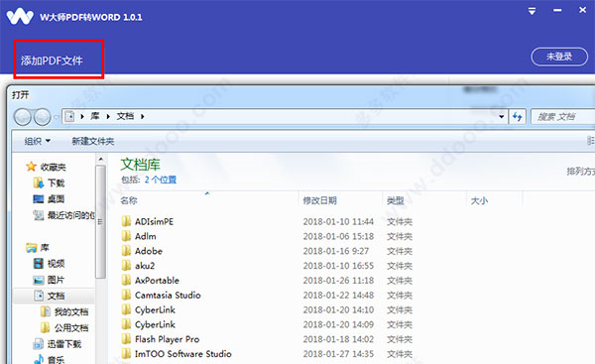This screenshot has width=595, height=364.
Task: Sort by the 类型 column header
Action: [x=395, y=200]
